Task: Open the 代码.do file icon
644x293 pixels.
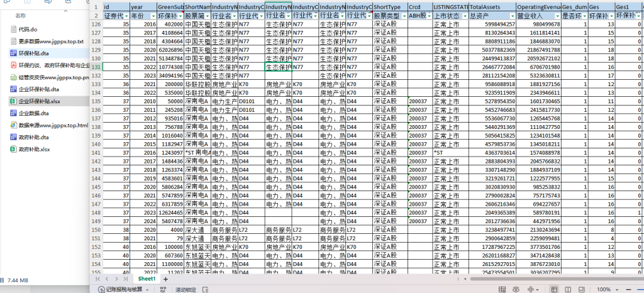Action: pyautogui.click(x=14, y=30)
